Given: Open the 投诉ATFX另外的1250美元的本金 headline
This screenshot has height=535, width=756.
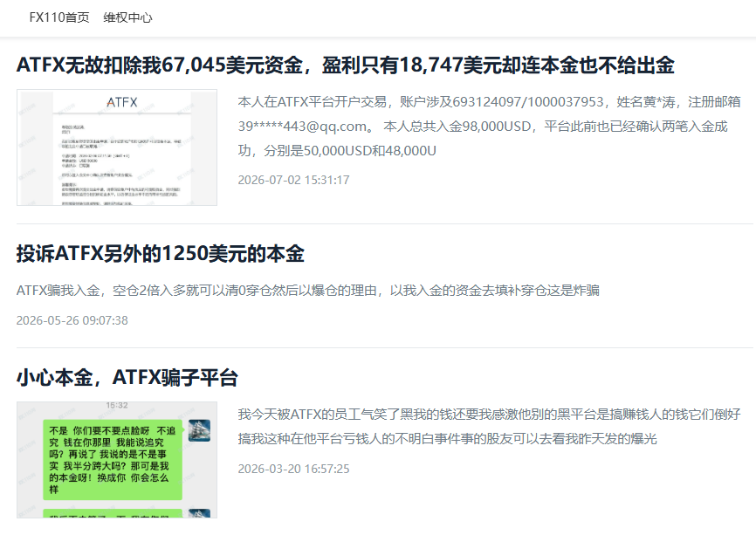Looking at the screenshot, I should (160, 253).
